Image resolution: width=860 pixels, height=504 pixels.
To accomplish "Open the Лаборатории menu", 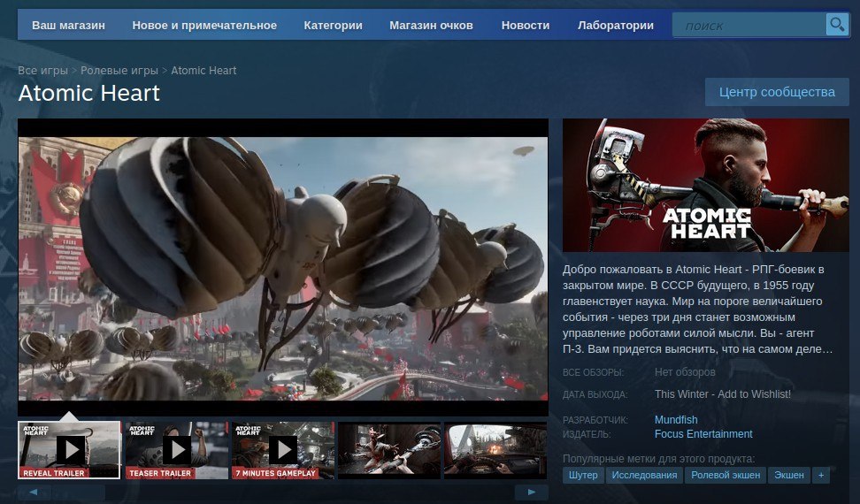I will point(616,25).
